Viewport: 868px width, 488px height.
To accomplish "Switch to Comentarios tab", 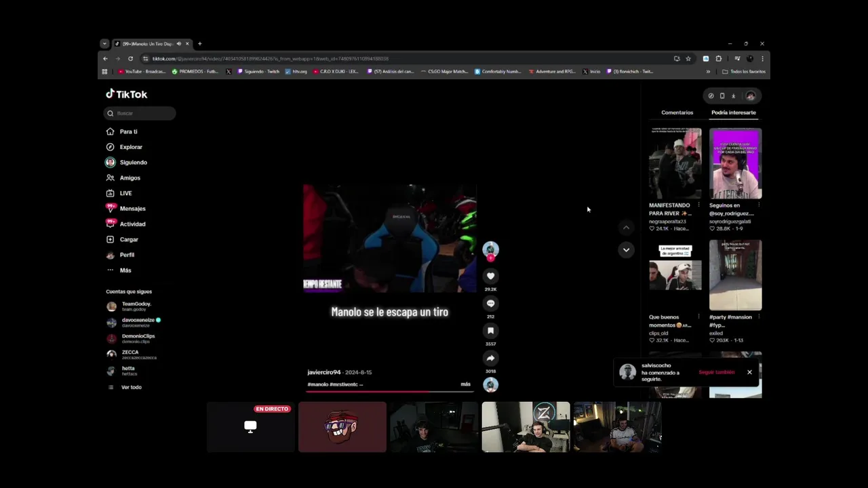I will pos(677,113).
